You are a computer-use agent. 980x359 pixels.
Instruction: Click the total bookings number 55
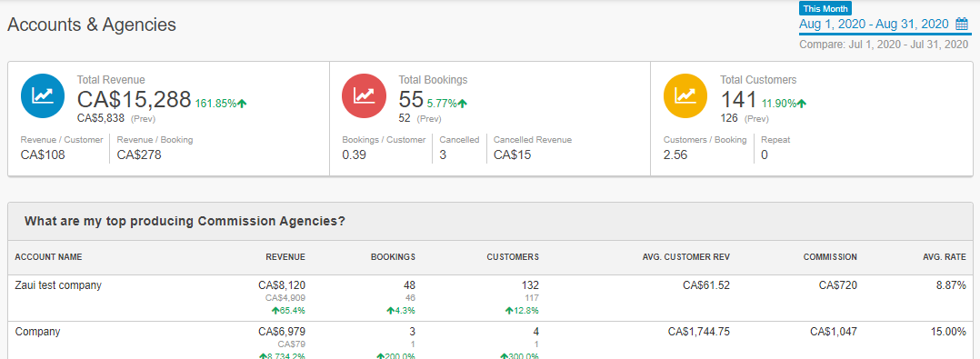coord(411,99)
